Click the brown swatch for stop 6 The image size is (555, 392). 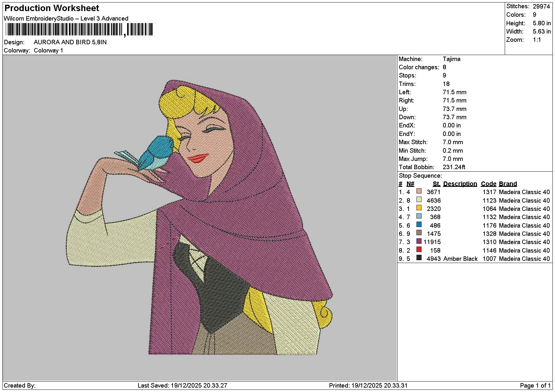coord(419,233)
